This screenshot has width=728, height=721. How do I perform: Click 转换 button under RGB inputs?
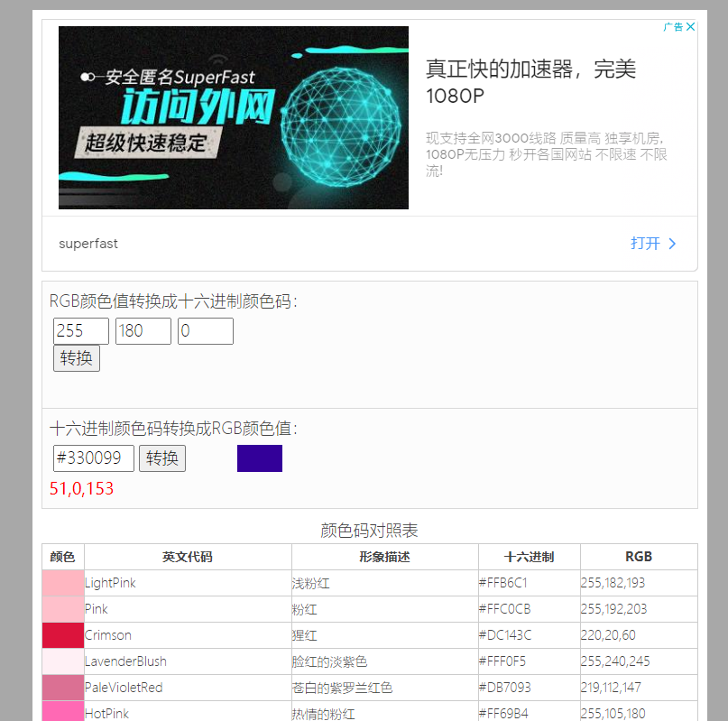click(77, 358)
